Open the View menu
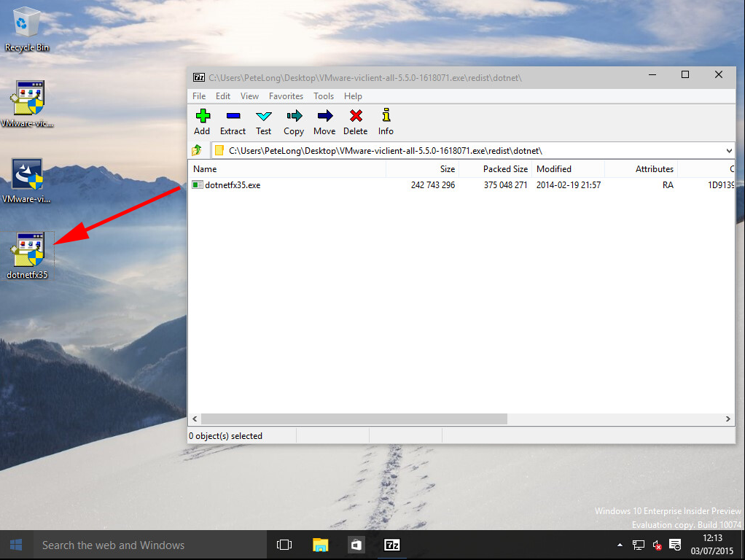This screenshot has width=745, height=560. tap(249, 96)
